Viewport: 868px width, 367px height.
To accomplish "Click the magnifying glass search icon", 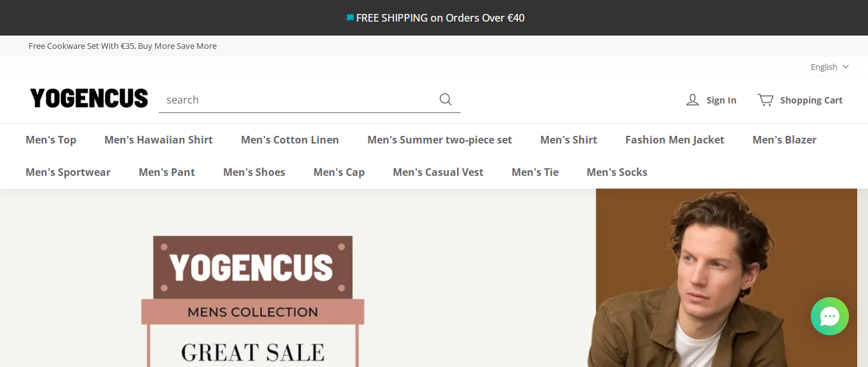I will pos(445,100).
